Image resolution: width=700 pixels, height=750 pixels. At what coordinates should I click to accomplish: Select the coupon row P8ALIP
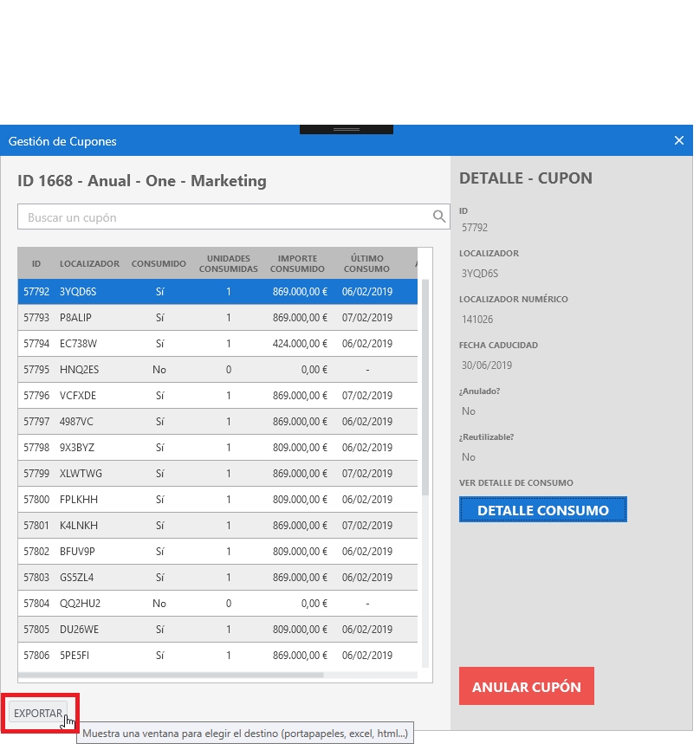click(x=217, y=318)
